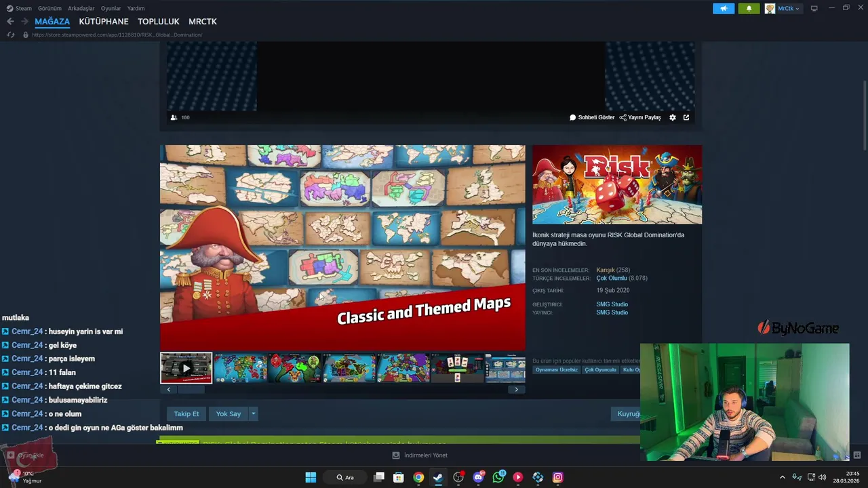Show hidden system tray icons
The height and width of the screenshot is (488, 868).
click(782, 477)
